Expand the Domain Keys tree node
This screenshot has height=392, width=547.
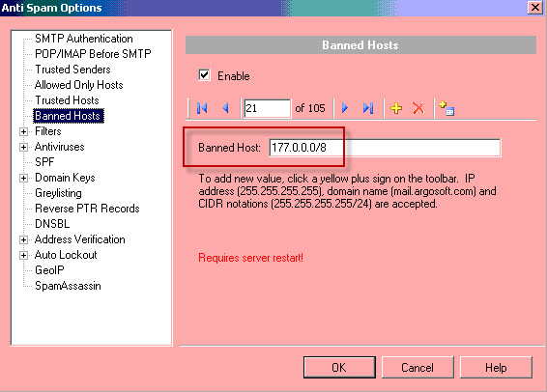24,178
